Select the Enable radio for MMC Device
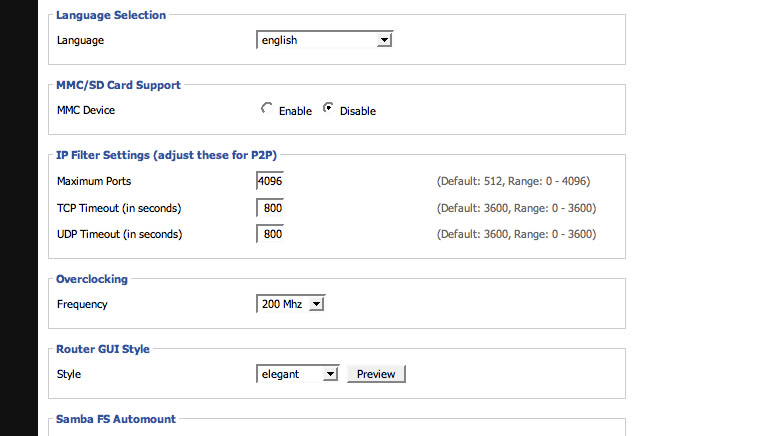This screenshot has height=436, width=782. (x=267, y=108)
